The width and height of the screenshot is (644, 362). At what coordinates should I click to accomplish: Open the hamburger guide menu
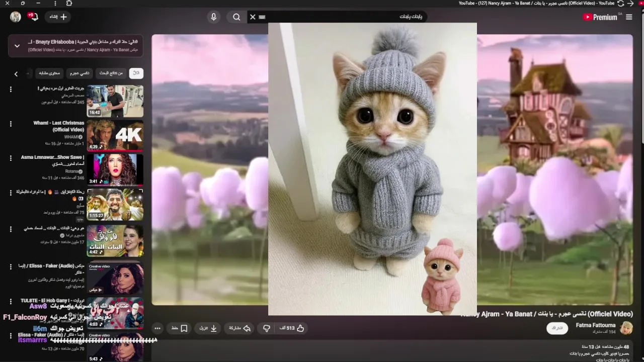(x=629, y=17)
